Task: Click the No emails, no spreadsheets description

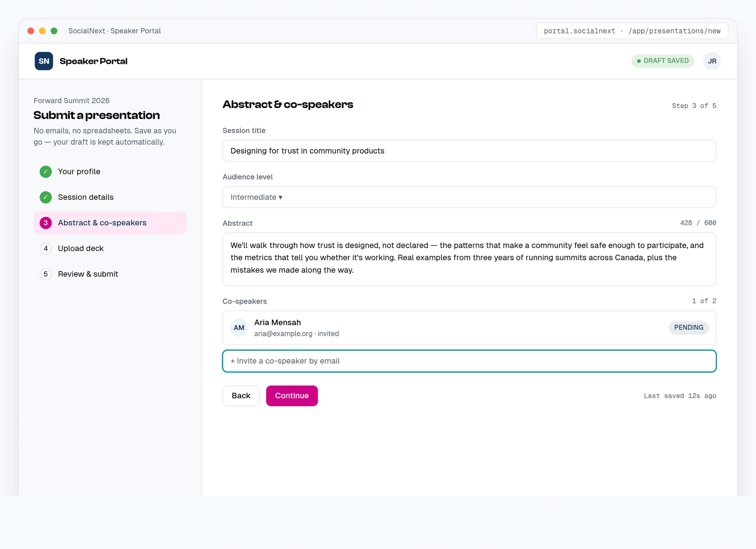Action: 105,136
